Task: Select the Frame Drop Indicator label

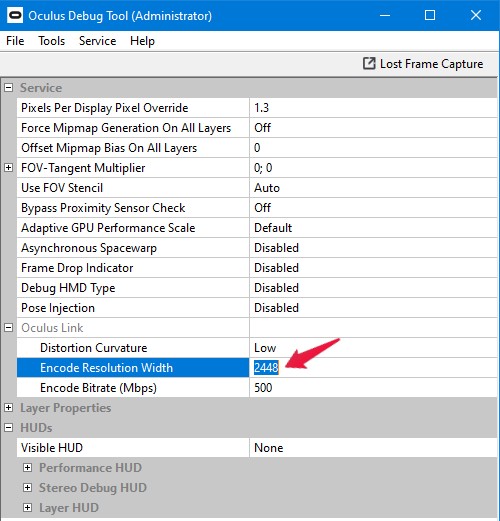Action: tap(77, 268)
